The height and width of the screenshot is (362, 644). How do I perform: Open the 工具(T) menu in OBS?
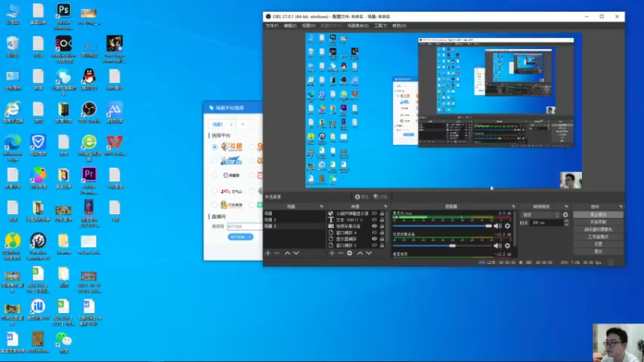tap(380, 26)
